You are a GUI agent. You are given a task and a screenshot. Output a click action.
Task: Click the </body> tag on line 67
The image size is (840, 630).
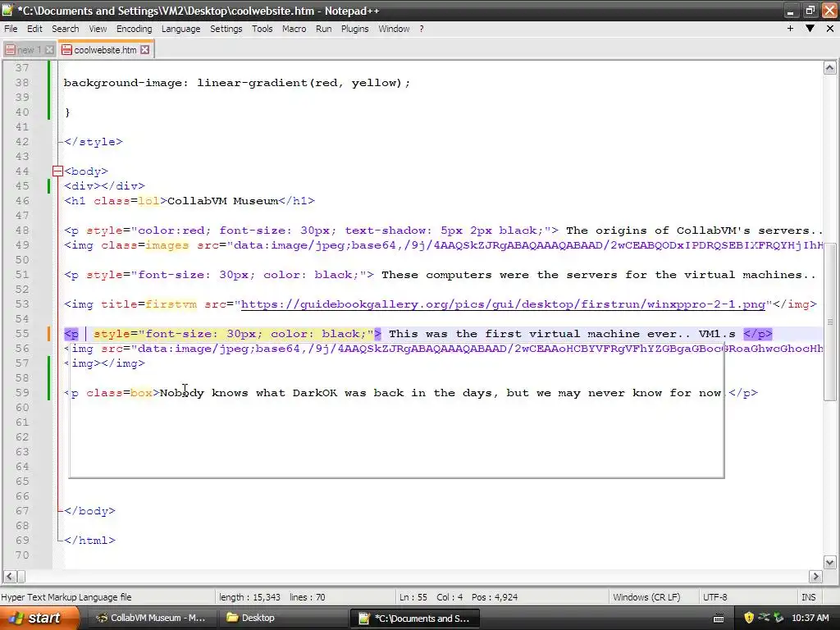pos(89,511)
